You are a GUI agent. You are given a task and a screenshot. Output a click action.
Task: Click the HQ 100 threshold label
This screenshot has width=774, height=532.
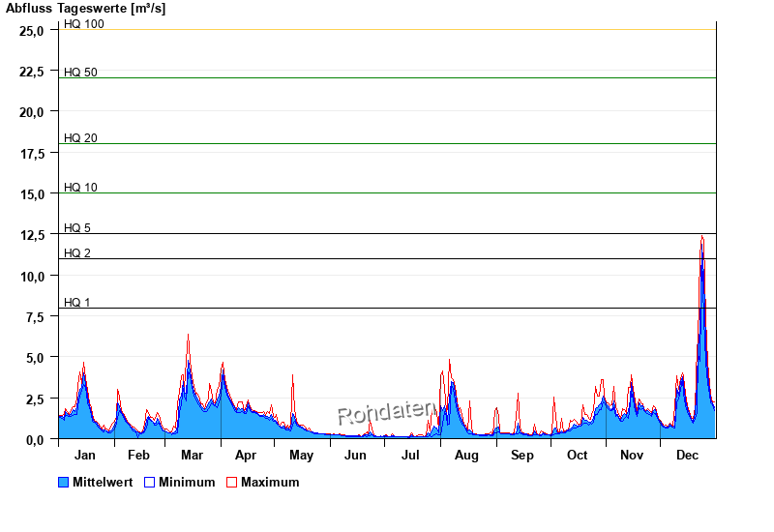pyautogui.click(x=84, y=23)
